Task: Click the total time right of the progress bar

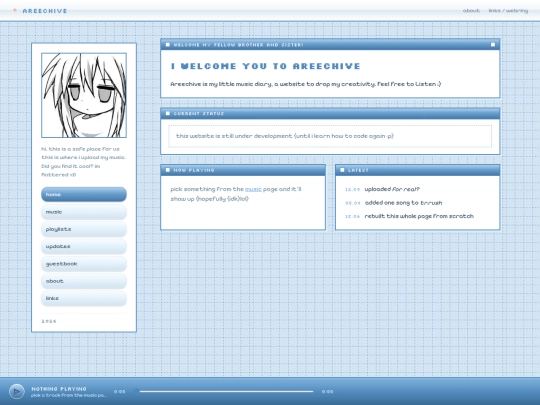Action: tap(328, 392)
